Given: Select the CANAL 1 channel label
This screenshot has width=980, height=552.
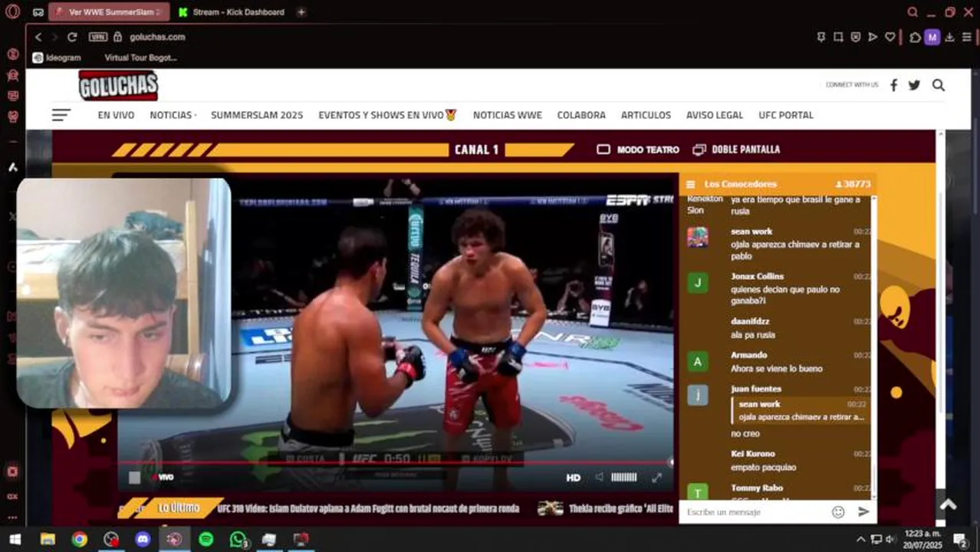Looking at the screenshot, I should pyautogui.click(x=476, y=149).
